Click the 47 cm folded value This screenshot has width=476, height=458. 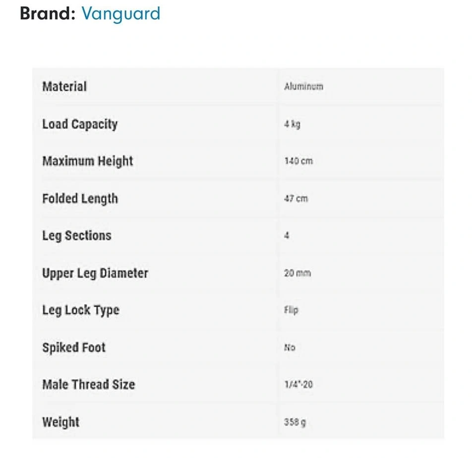pyautogui.click(x=296, y=198)
